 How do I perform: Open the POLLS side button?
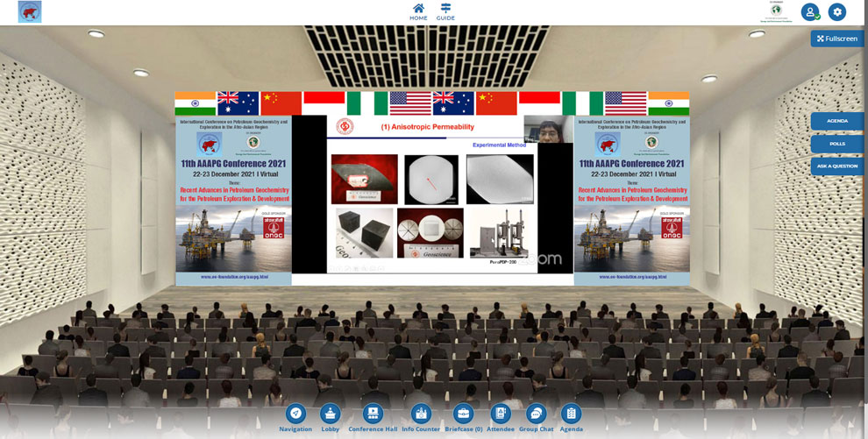[x=837, y=143]
